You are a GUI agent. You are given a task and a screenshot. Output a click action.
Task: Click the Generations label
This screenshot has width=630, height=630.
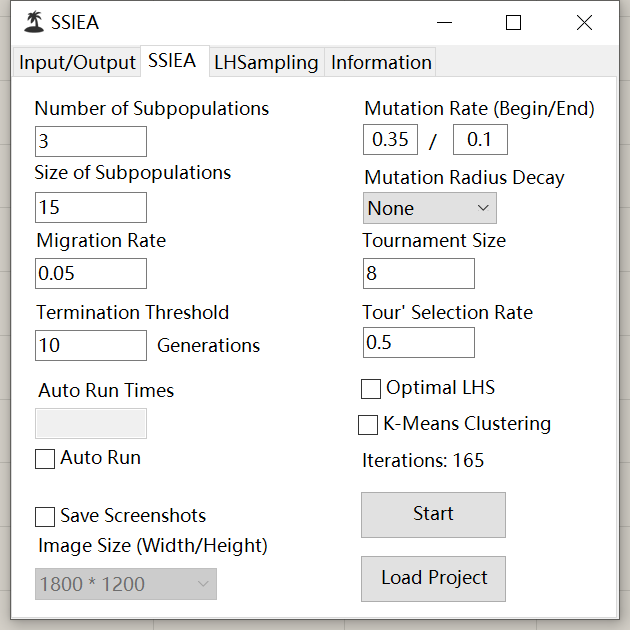point(209,346)
